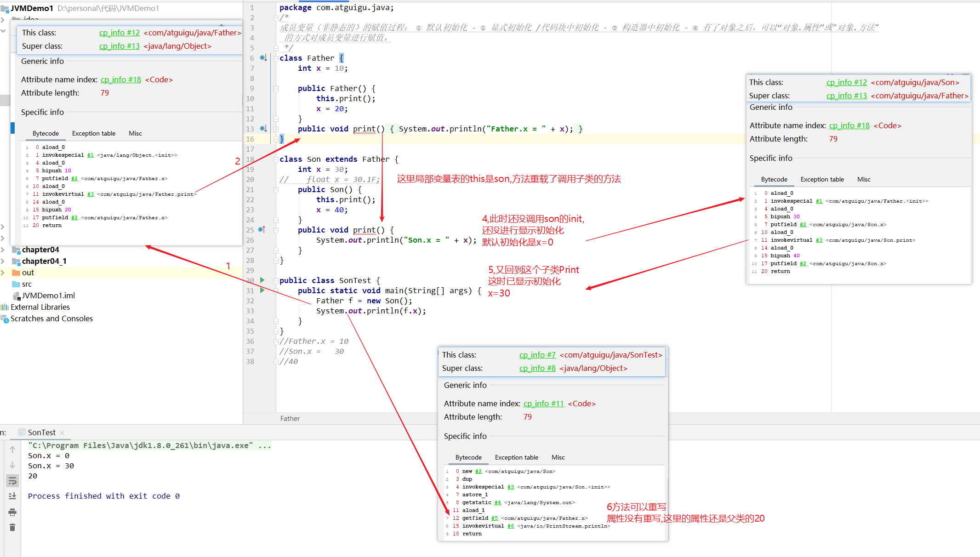The width and height of the screenshot is (980, 557).
Task: Click scroll-to-end icon in Run console
Action: 12,496
